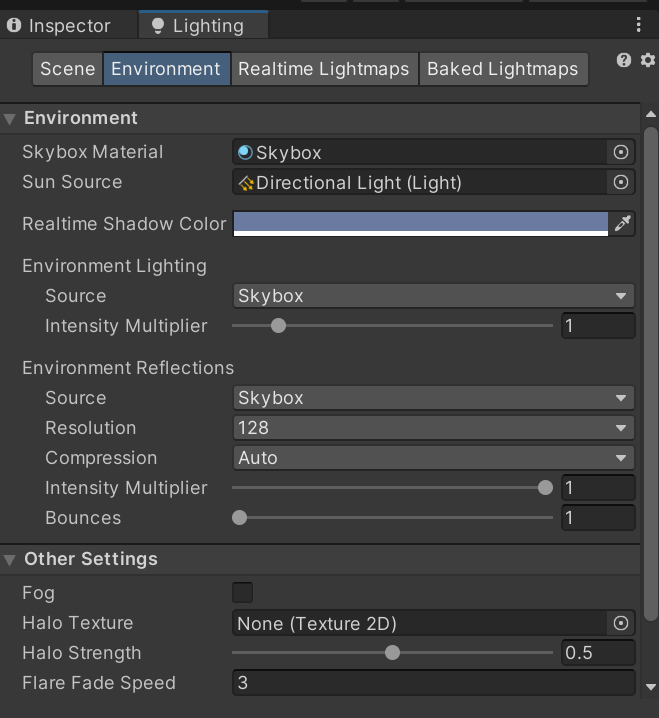The image size is (659, 718).
Task: Select the Lighting tab
Action: click(x=203, y=25)
